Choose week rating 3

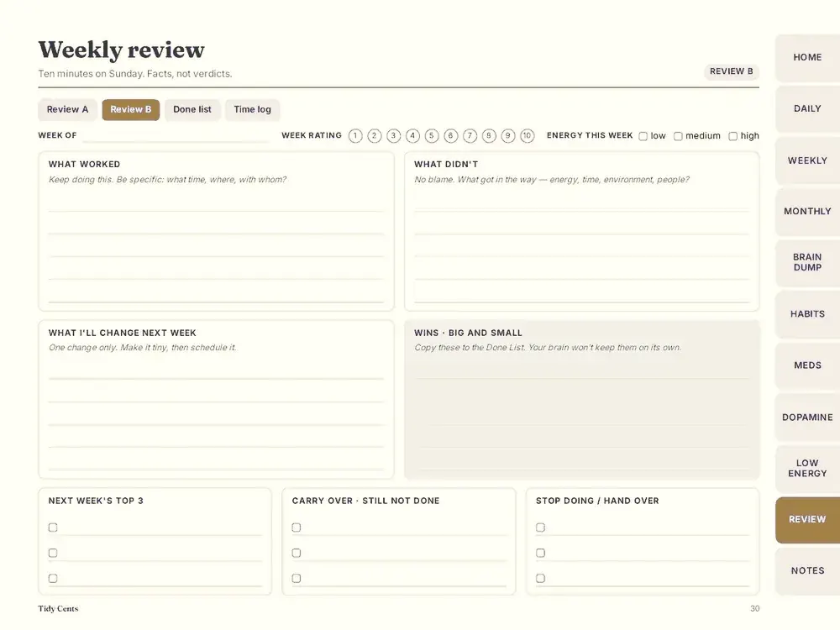pos(393,136)
